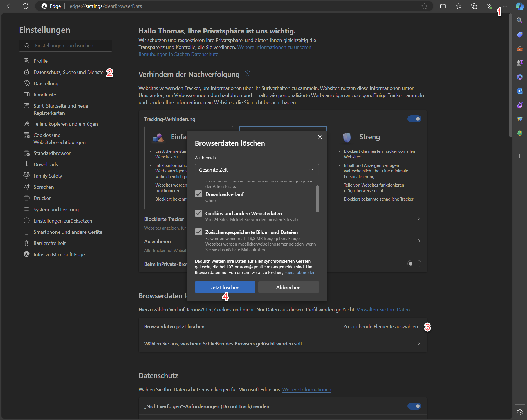527x420 pixels.
Task: Click Zu löschende Elemente auswählen button
Action: (x=380, y=327)
